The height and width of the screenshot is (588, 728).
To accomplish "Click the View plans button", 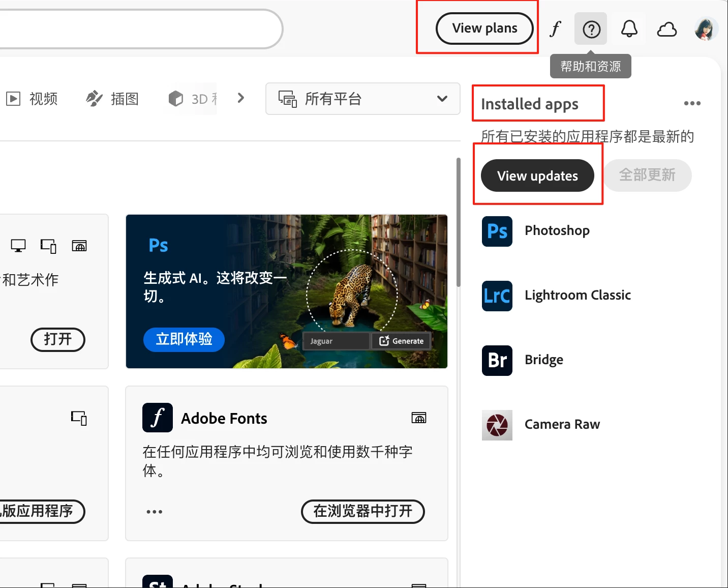I will pyautogui.click(x=484, y=28).
